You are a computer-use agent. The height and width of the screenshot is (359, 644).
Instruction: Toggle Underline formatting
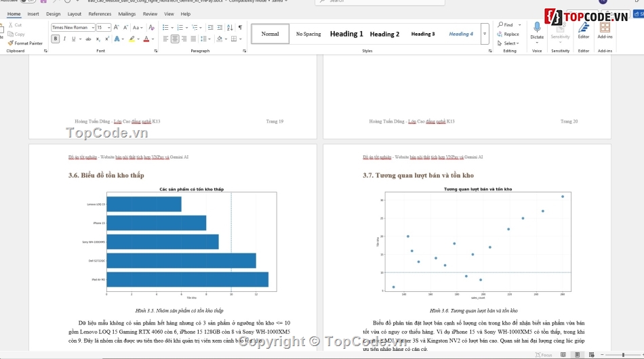(73, 39)
